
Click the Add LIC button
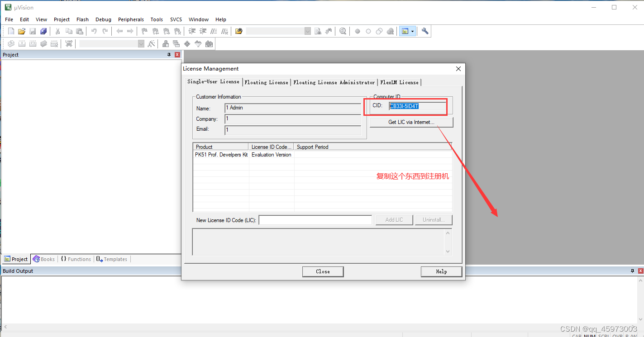394,220
